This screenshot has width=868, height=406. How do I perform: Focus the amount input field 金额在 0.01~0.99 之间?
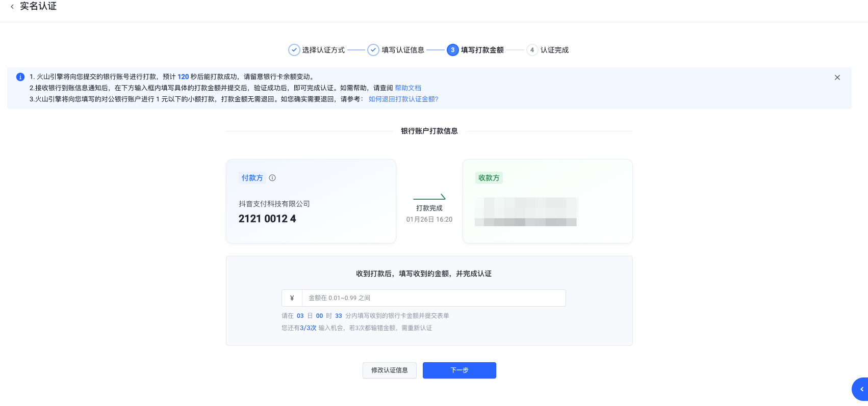433,298
